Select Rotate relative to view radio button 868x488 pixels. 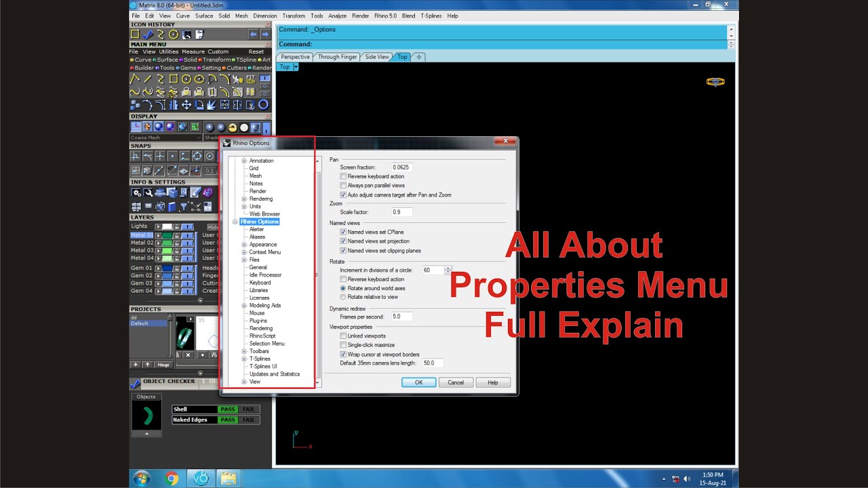pyautogui.click(x=343, y=297)
